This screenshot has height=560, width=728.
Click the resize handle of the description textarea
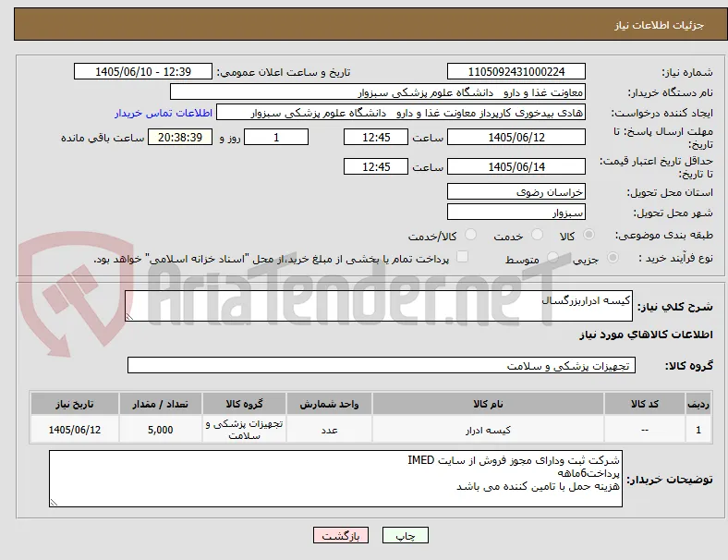129,317
